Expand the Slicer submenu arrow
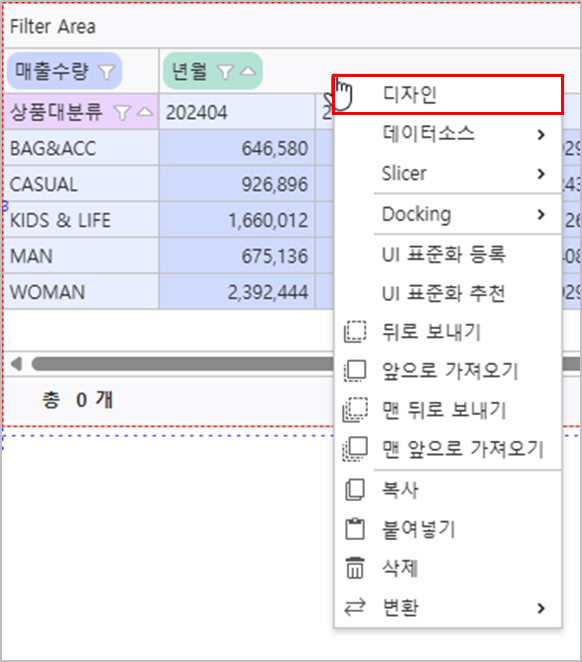Viewport: 582px width, 662px height. pos(541,174)
